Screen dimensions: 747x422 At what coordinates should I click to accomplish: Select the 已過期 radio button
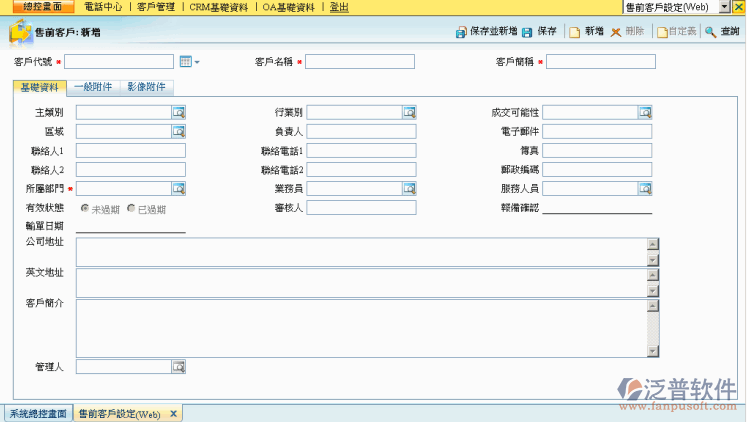(x=131, y=208)
